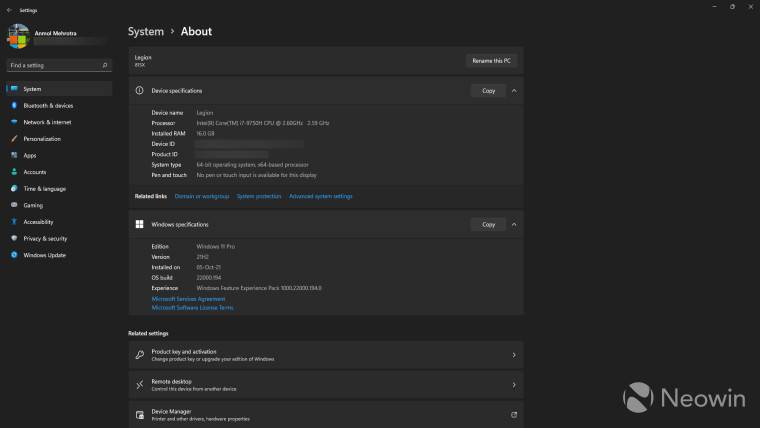The width and height of the screenshot is (760, 428).
Task: Open the Anmol Mehrotra account avatar
Action: 18,36
